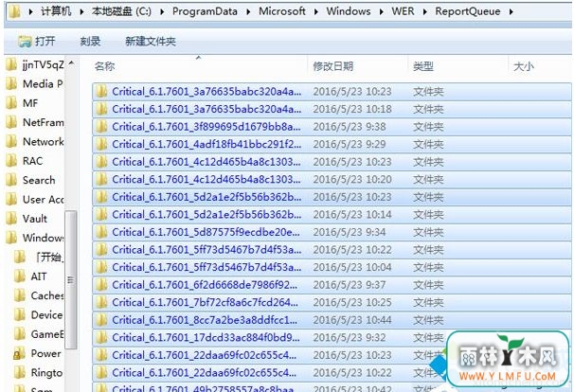Click folder icon of Critical_6.1.7601_3f899695d1679bb8a row
574x392 pixels.
click(101, 127)
